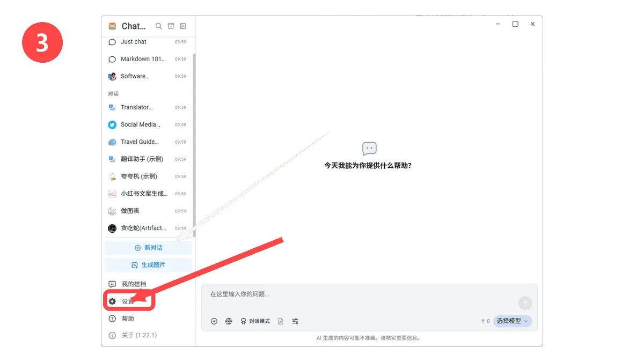Click the smiley chat icon above welcome text
644x362 pixels.
point(369,149)
